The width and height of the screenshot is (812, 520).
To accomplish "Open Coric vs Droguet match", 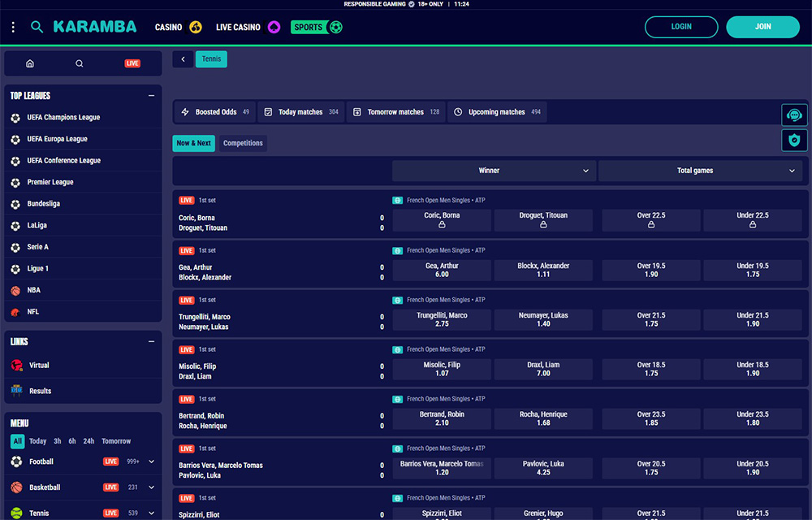I will tap(281, 223).
